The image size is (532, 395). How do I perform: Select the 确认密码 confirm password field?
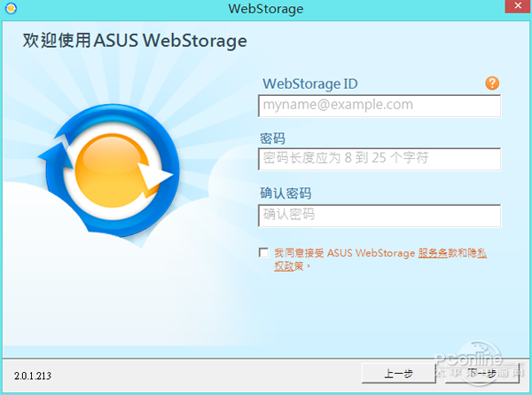[x=379, y=215]
